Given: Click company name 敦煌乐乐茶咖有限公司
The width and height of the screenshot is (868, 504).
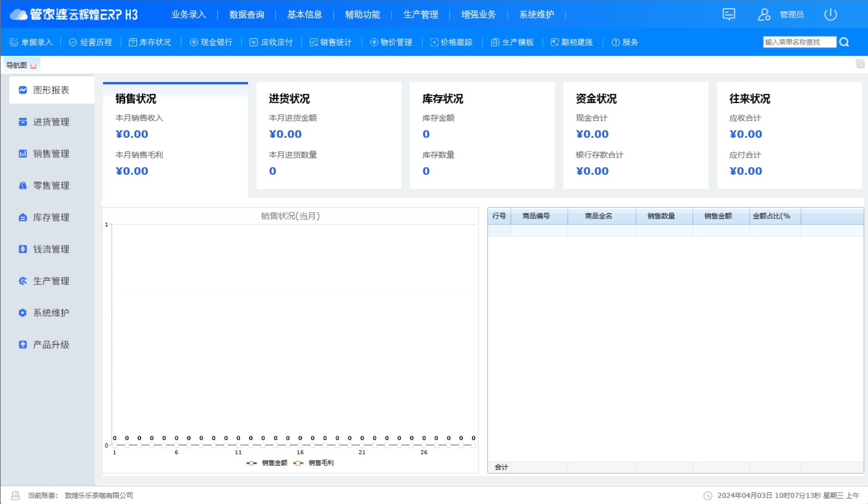Looking at the screenshot, I should tap(99, 495).
